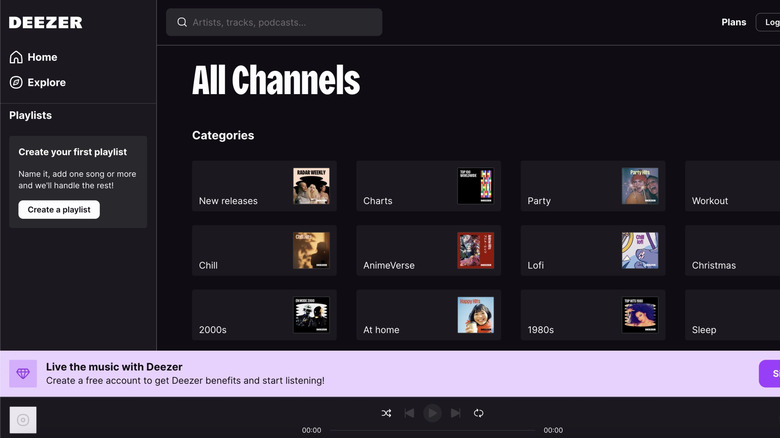780x438 pixels.
Task: Open the 2000s category
Action: tap(264, 315)
